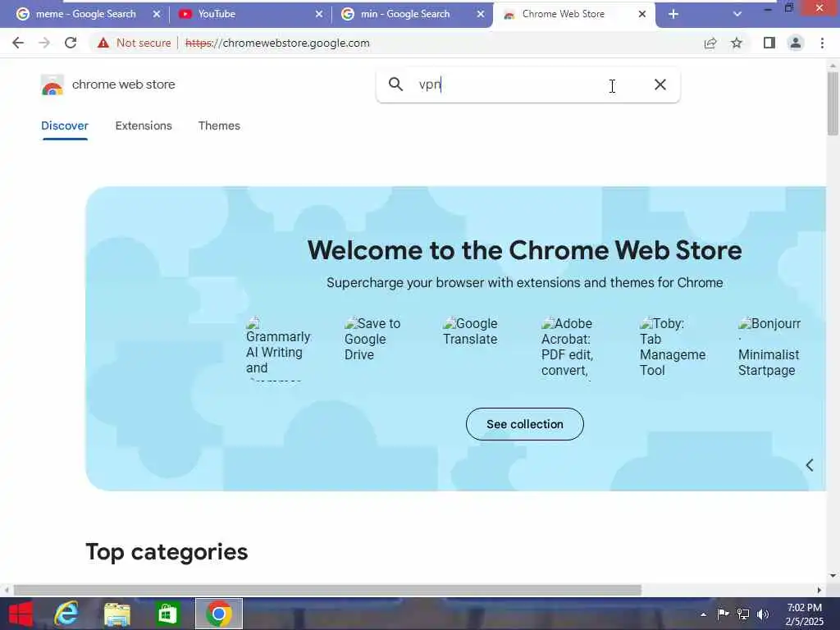The height and width of the screenshot is (630, 840).
Task: Click Chrome taskbar icon
Action: (x=218, y=614)
